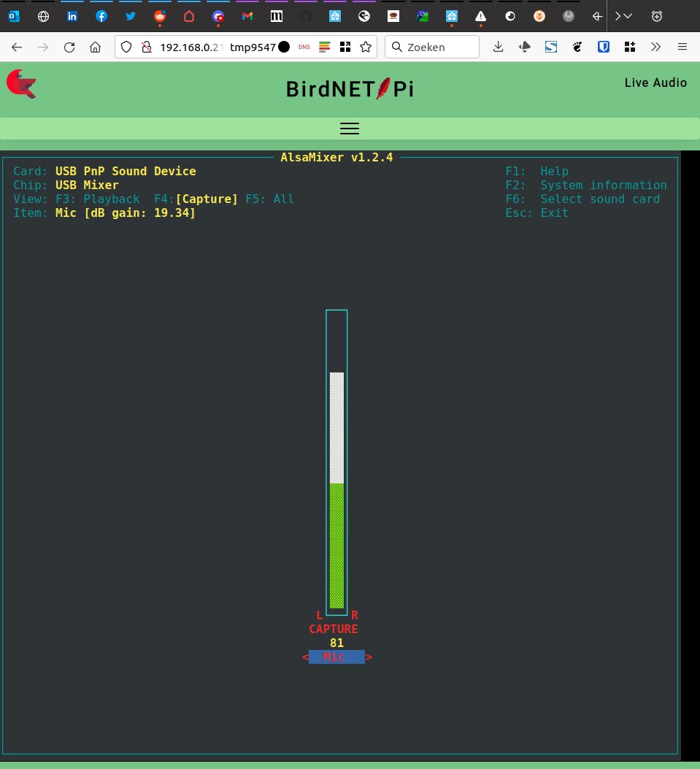Screen dimensions: 700x769
Task: Expand the list all tabs chevron
Action: [628, 16]
